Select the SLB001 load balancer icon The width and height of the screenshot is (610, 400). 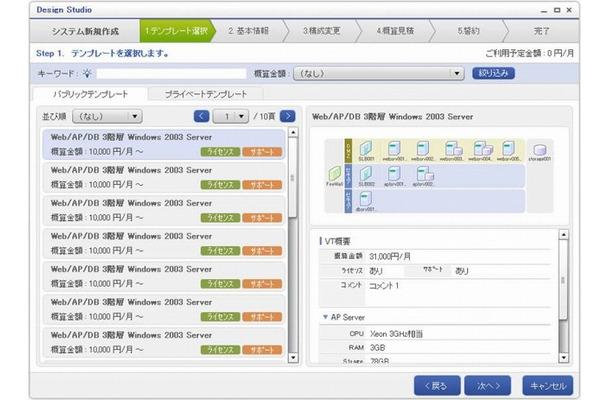[x=366, y=148]
